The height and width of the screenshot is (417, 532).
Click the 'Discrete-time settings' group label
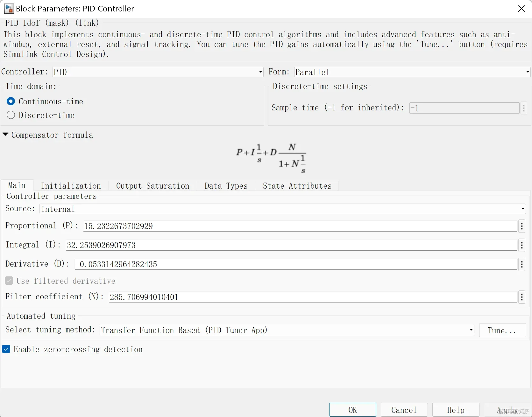coord(320,86)
